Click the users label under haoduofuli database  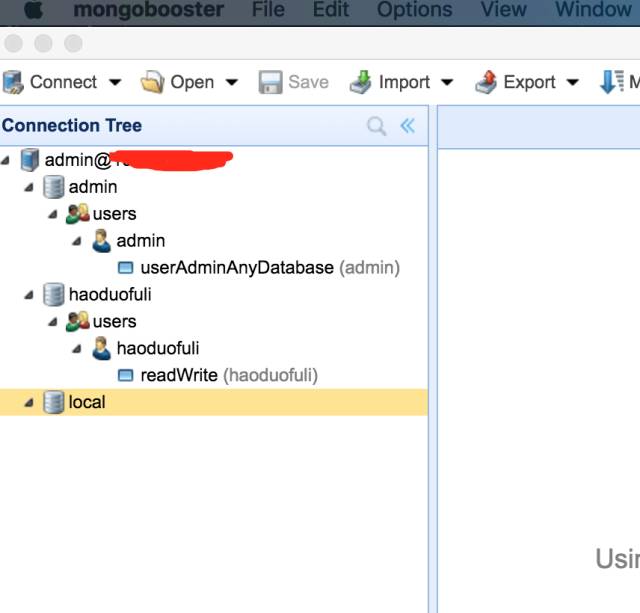click(x=115, y=322)
